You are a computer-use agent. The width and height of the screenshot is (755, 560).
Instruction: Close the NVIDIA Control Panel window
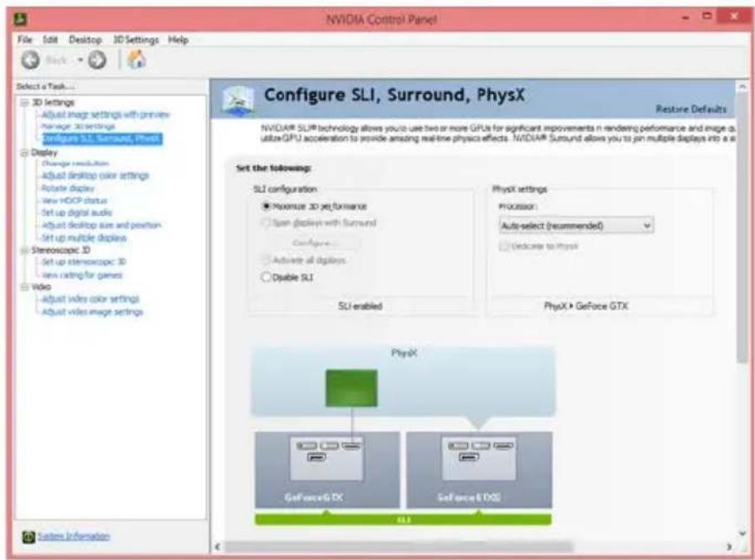733,16
